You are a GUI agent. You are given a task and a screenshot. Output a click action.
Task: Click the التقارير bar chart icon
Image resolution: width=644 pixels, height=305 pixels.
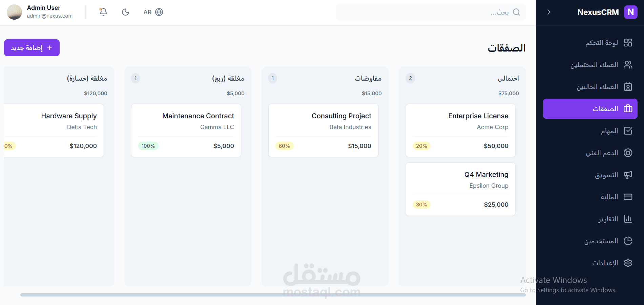[628, 219]
